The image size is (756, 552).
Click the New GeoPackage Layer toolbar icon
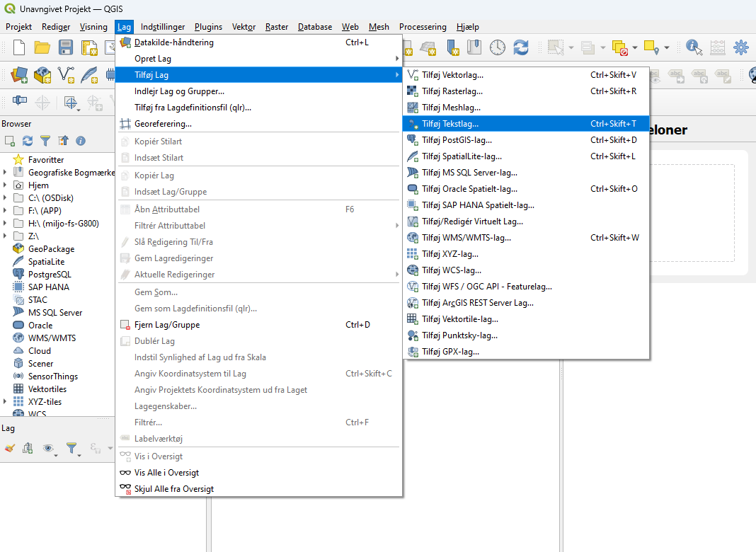[42, 75]
